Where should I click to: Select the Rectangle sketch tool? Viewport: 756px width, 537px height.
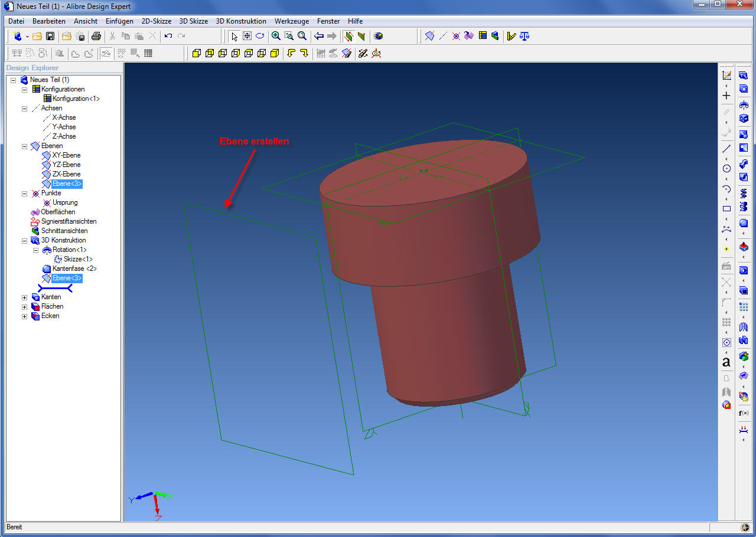[x=726, y=208]
